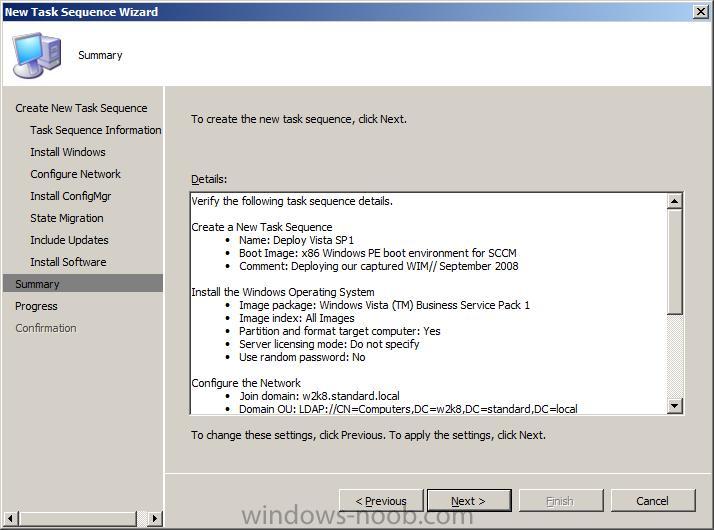This screenshot has width=714, height=530.
Task: Click the sidebar scroll right arrow
Action: point(155,518)
